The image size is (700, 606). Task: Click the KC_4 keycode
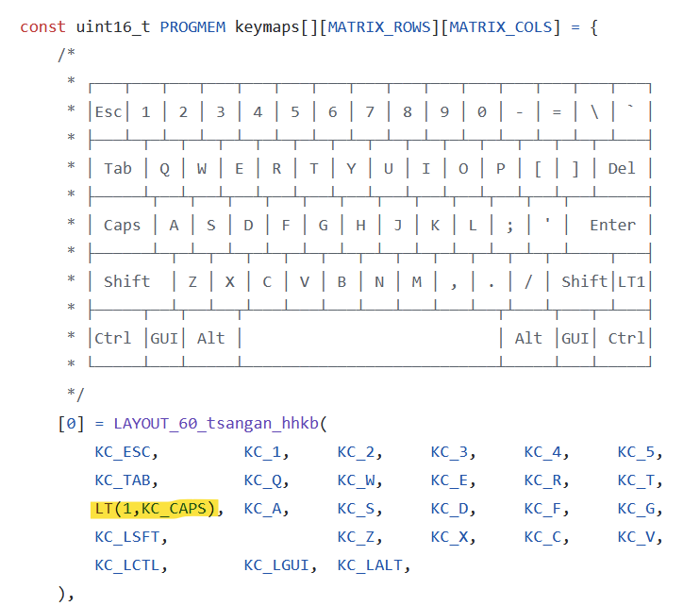542,452
